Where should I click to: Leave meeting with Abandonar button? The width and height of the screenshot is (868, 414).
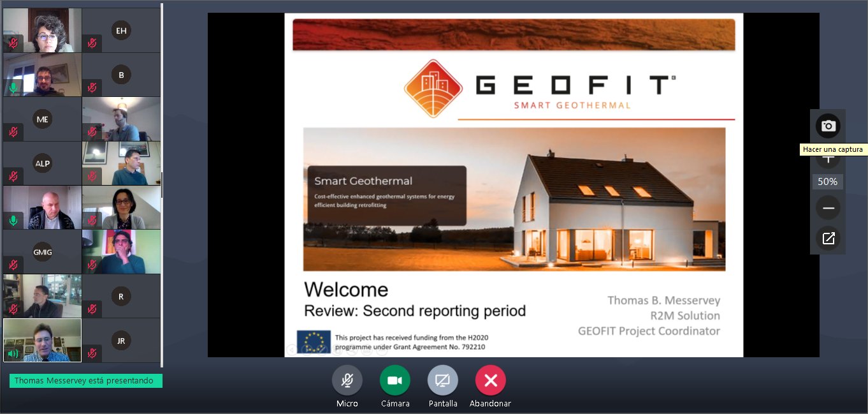point(491,380)
